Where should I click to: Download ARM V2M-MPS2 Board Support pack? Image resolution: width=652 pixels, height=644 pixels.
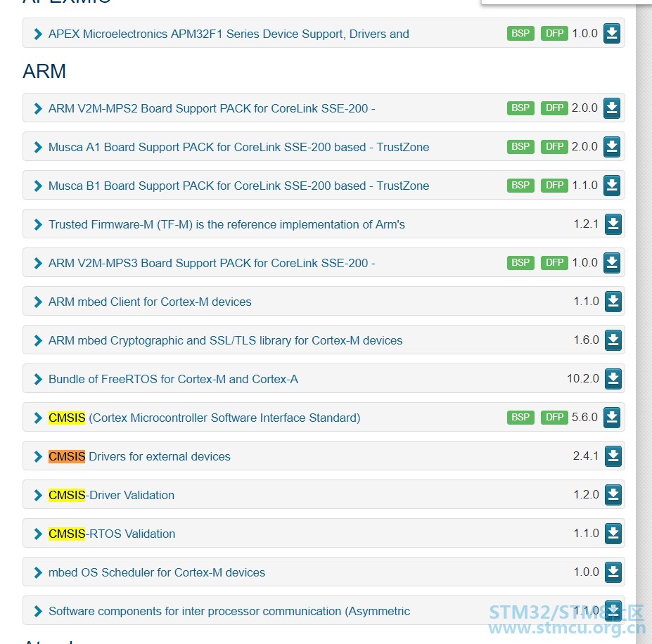pos(612,108)
